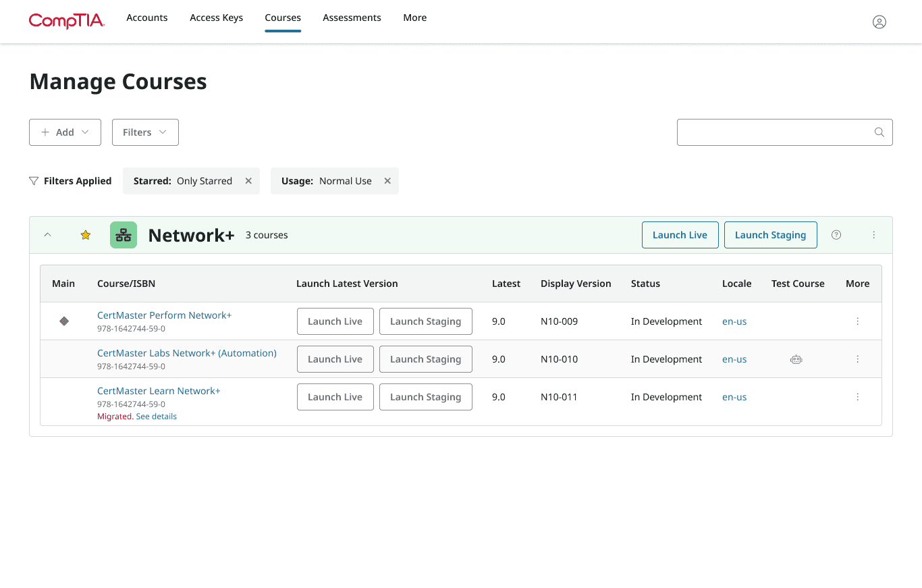
Task: Launch Staging for CertMaster Perform Network+
Action: pyautogui.click(x=425, y=321)
